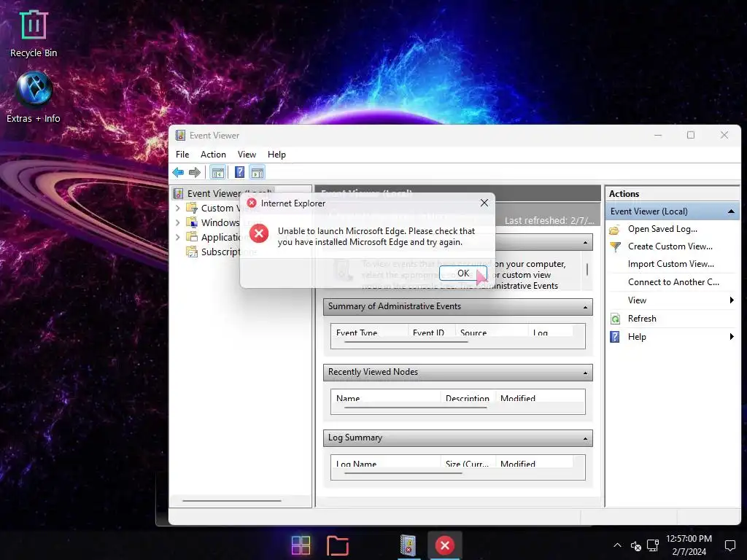Click the Open Saved Log folder icon
Viewport: 747px width, 560px height.
click(x=614, y=230)
